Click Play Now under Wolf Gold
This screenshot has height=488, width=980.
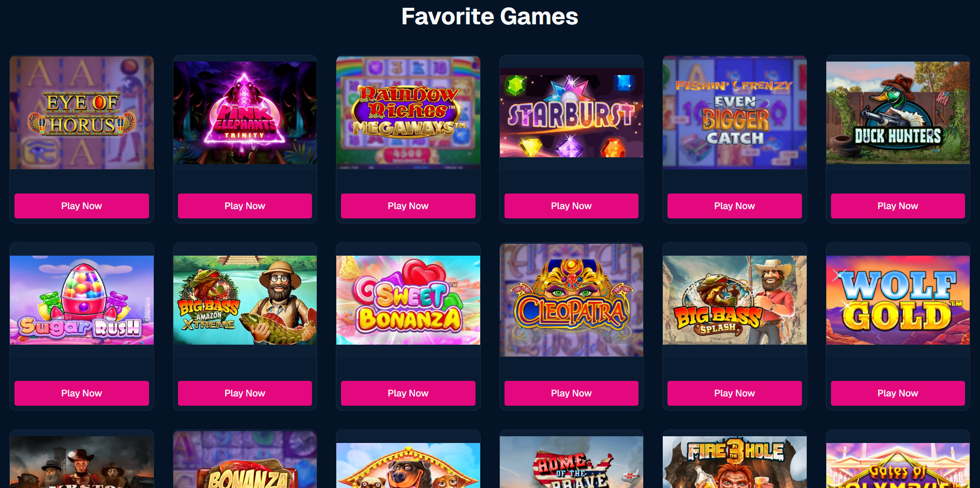[898, 393]
